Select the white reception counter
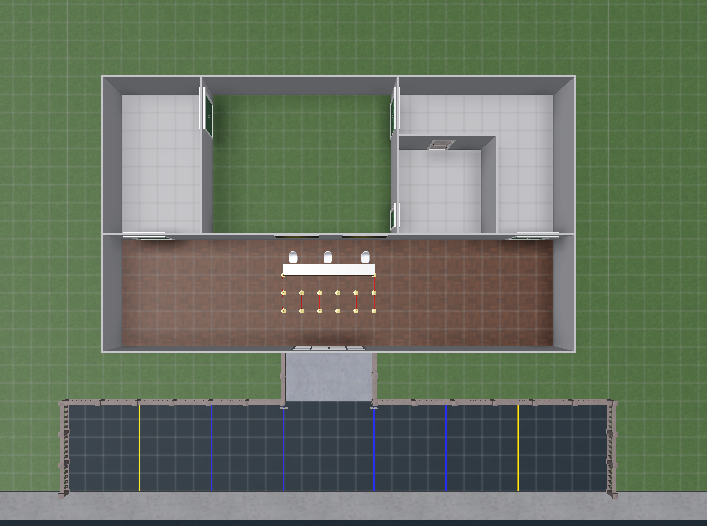The width and height of the screenshot is (707, 526). coord(329,270)
